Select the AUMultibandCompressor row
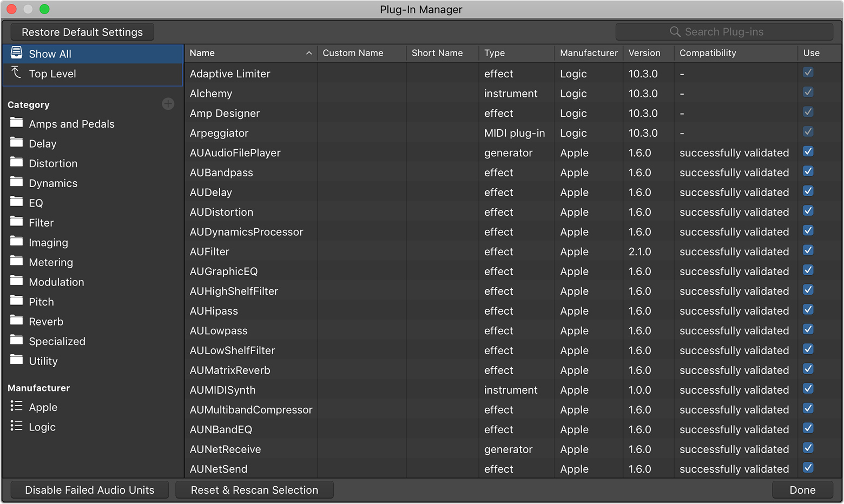The height and width of the screenshot is (504, 844). pos(512,410)
